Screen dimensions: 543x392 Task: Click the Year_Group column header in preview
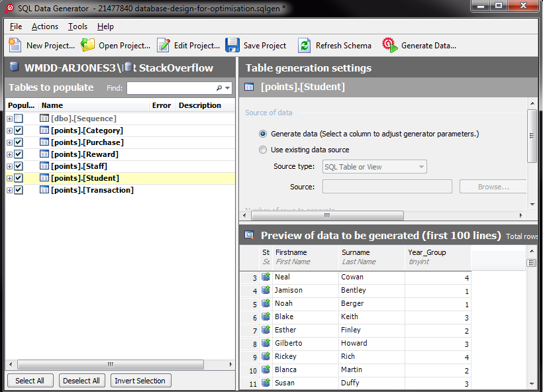[438, 257]
